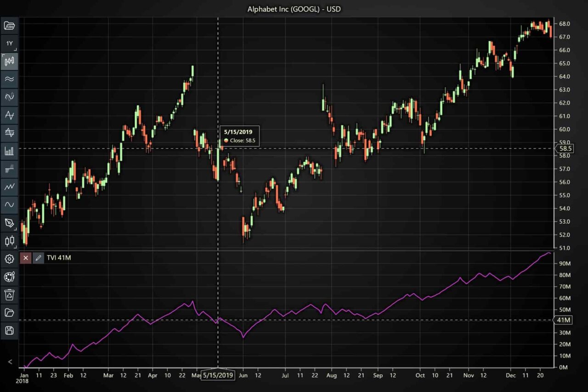Collapse the left toolbar with the arrow
Screen dimensions: 588x392
coord(10,362)
